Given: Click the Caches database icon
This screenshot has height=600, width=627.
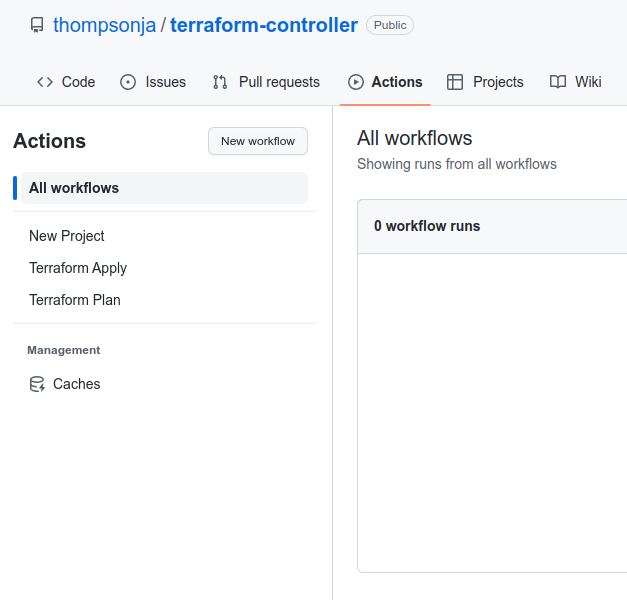Looking at the screenshot, I should click(37, 384).
